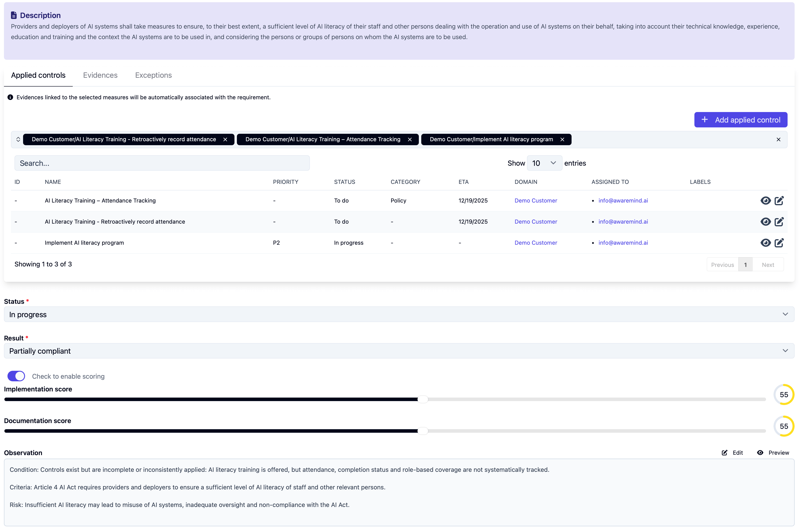The width and height of the screenshot is (799, 532).
Task: Remove Implement AI literacy program tag
Action: tap(562, 139)
